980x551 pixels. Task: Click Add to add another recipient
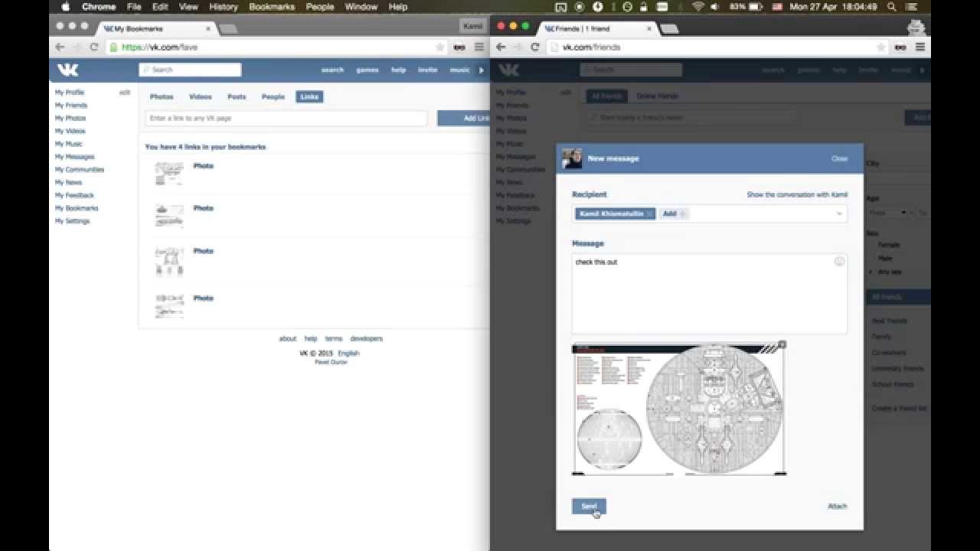673,214
